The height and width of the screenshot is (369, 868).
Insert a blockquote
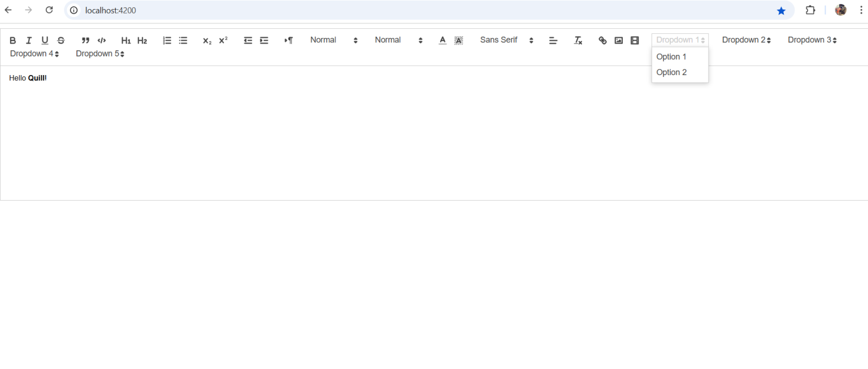85,40
